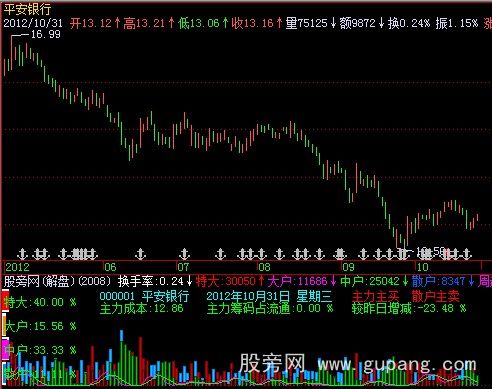The height and width of the screenshot is (389, 492).
Task: Click the stock name 平安银行 in the title
Action: coord(27,9)
